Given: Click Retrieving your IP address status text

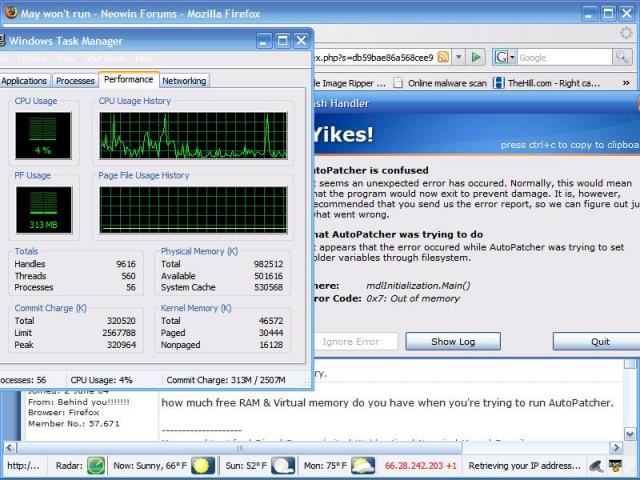Looking at the screenshot, I should click(524, 466).
